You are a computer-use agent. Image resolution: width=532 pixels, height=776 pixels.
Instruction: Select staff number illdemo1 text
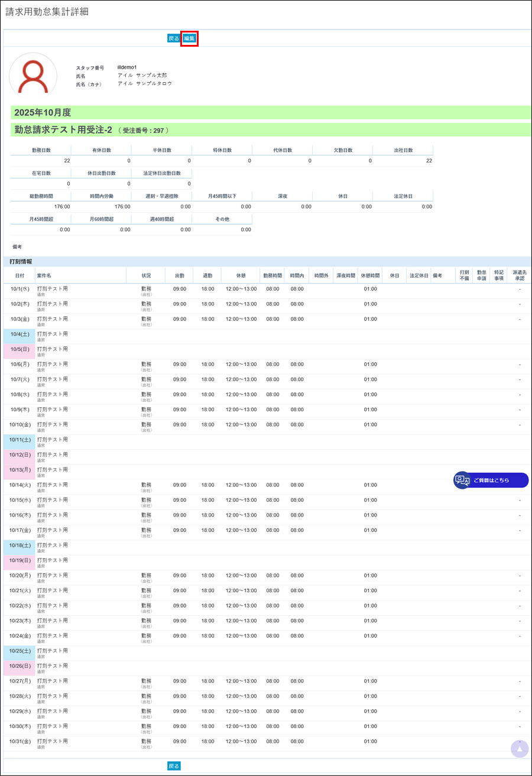pos(127,67)
